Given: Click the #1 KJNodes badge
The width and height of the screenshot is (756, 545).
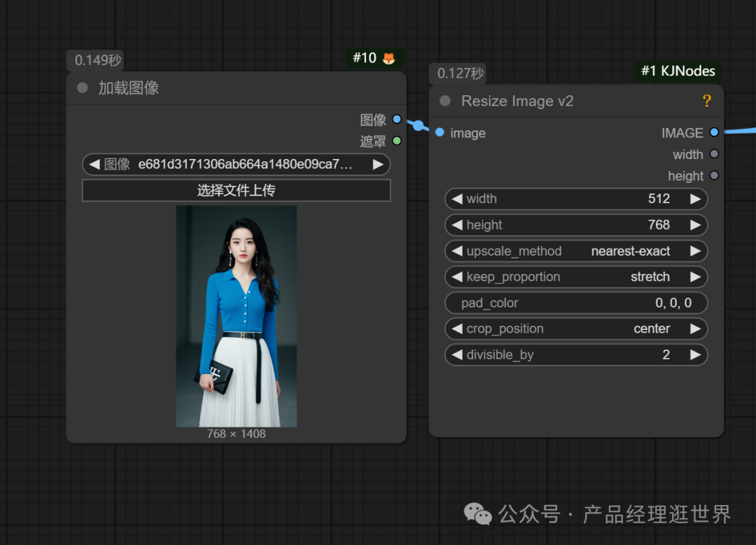Looking at the screenshot, I should (x=678, y=71).
